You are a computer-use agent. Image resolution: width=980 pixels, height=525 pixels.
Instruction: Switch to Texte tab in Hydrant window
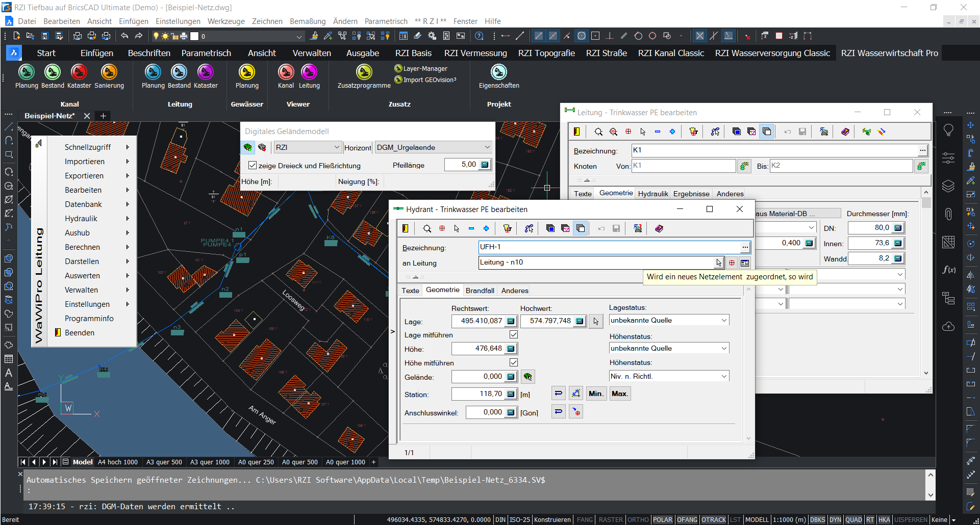[410, 291]
